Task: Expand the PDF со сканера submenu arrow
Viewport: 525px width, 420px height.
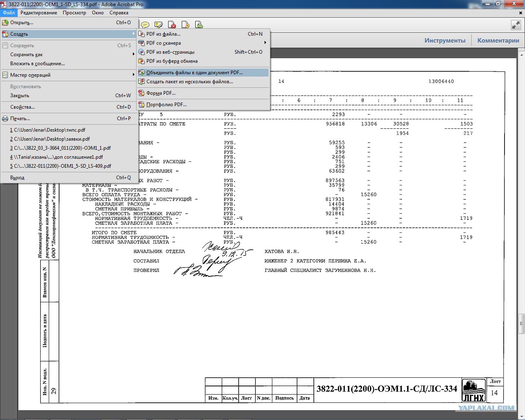Action: click(265, 43)
